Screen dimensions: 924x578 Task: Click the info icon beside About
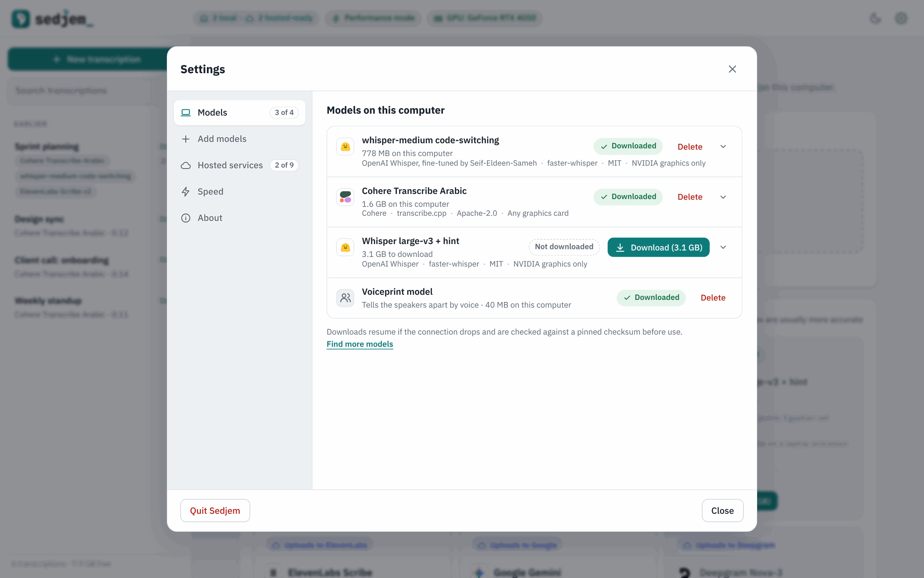pyautogui.click(x=186, y=218)
